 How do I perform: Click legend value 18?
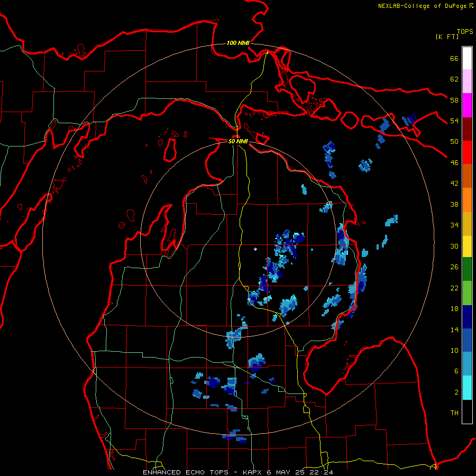click(x=454, y=309)
